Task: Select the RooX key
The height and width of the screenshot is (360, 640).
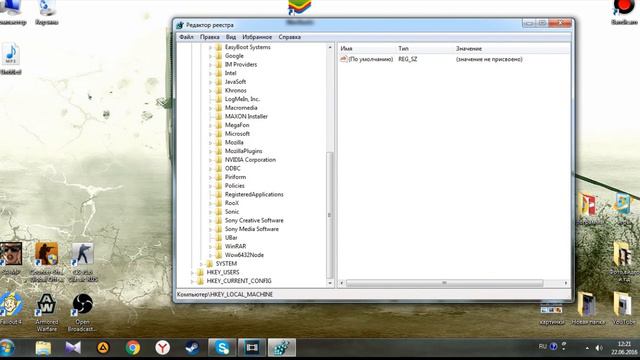Action: [x=232, y=203]
